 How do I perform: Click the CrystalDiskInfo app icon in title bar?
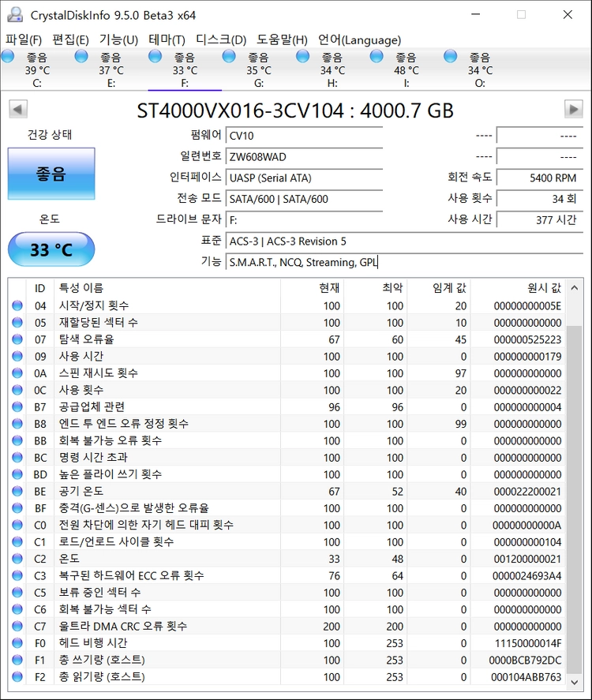coord(15,15)
